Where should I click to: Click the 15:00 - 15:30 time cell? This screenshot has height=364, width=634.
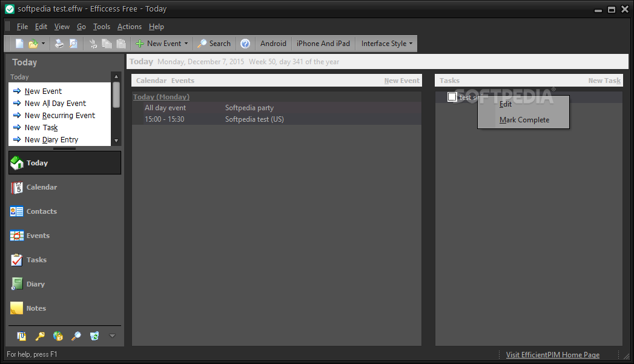[x=165, y=119]
